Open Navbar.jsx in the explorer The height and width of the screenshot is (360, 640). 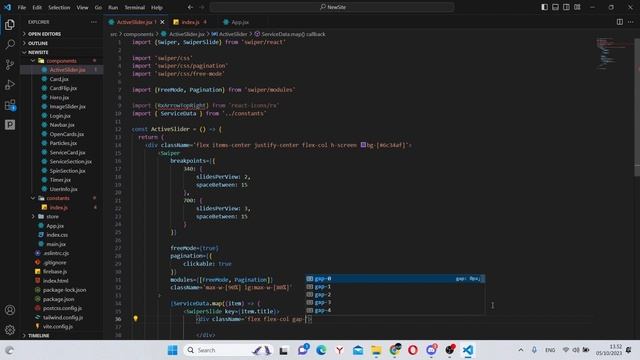(x=62, y=125)
